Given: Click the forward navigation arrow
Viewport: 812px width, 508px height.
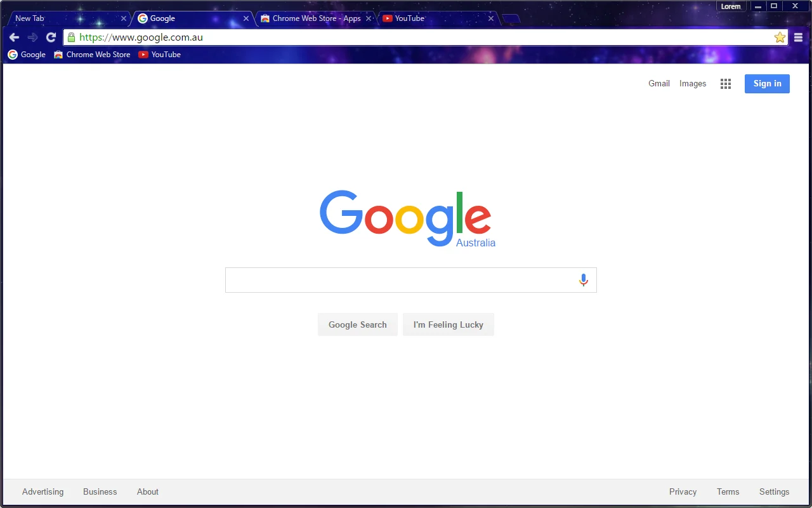Looking at the screenshot, I should coord(33,37).
